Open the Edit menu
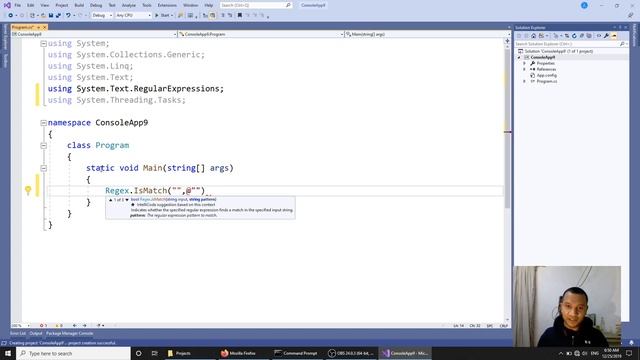640x360 pixels. [x=31, y=5]
